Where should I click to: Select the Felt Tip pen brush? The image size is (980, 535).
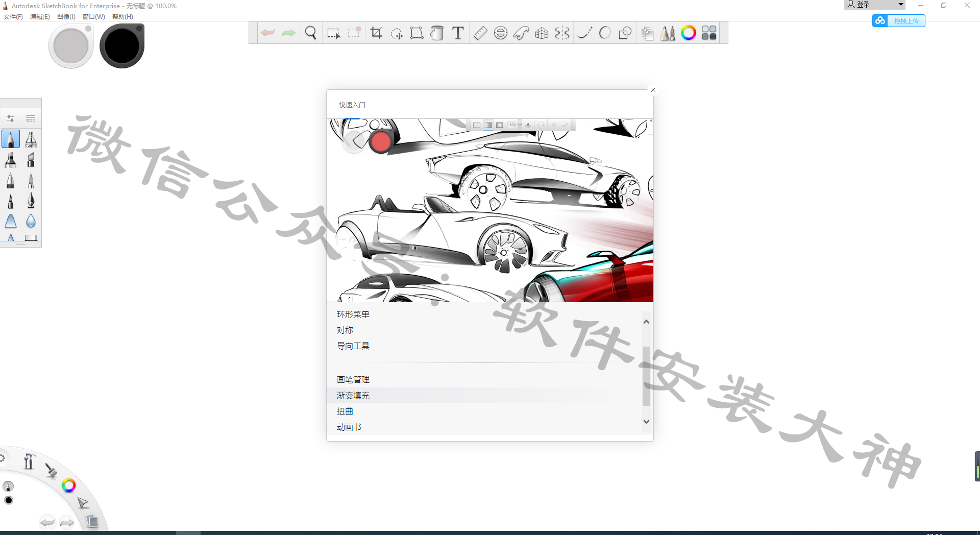(11, 201)
